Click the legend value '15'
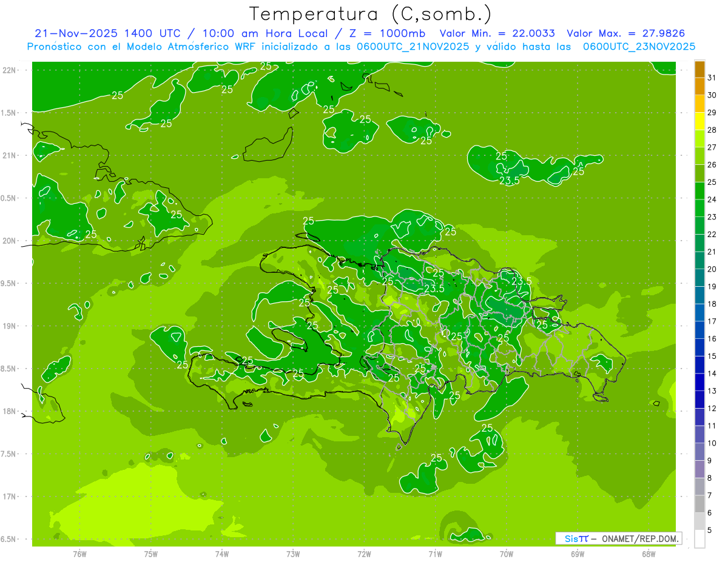This screenshot has height=562, width=728. coord(712,356)
